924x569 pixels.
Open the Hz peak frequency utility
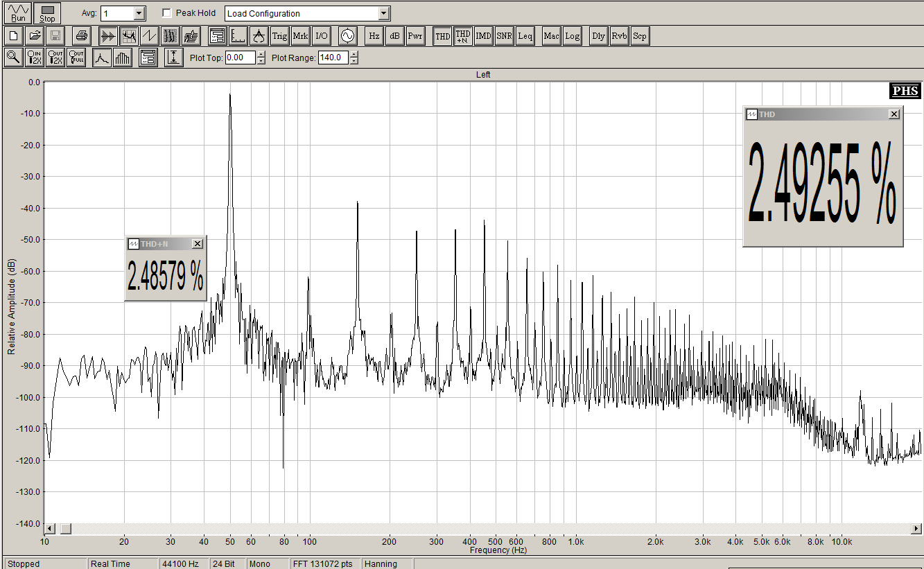click(374, 36)
